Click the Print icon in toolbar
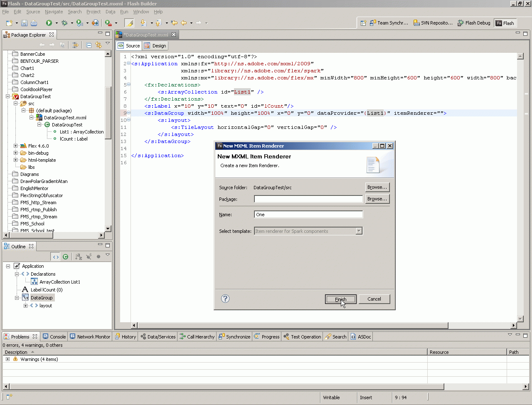 [34, 23]
